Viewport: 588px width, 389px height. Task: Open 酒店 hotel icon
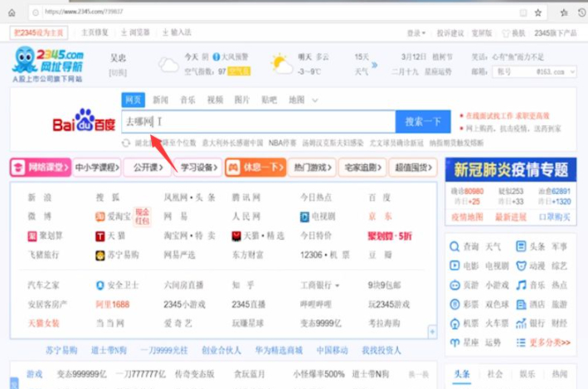(x=521, y=304)
